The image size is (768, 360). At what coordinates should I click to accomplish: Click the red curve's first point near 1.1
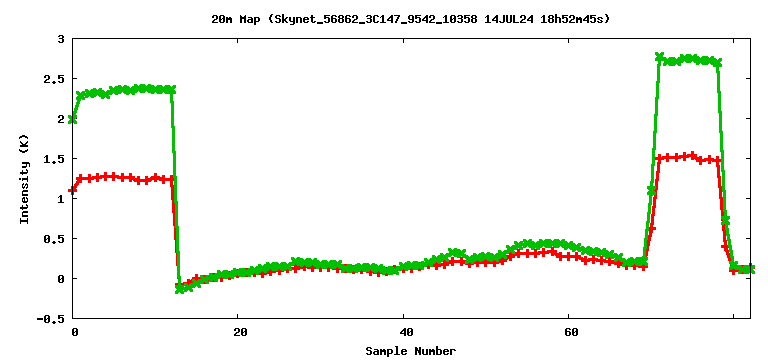click(x=72, y=191)
